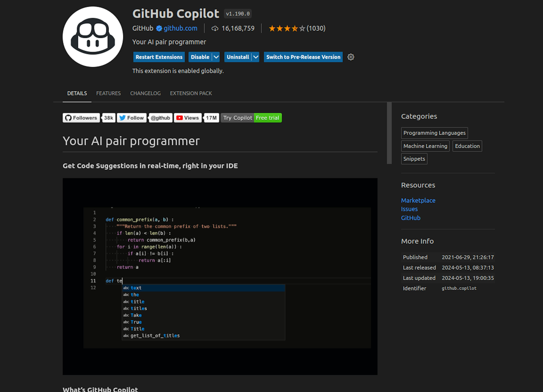Select the Programming Languages category
This screenshot has height=392, width=543.
click(434, 133)
